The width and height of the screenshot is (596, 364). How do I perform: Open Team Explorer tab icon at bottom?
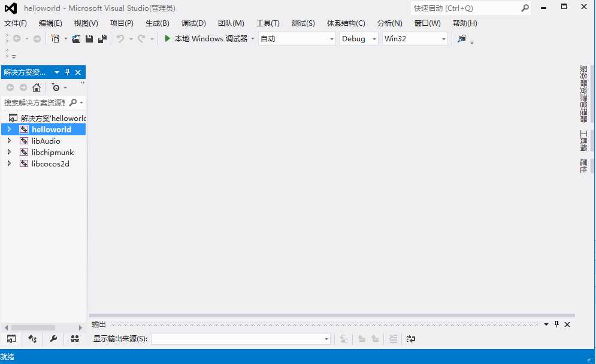[x=74, y=338]
